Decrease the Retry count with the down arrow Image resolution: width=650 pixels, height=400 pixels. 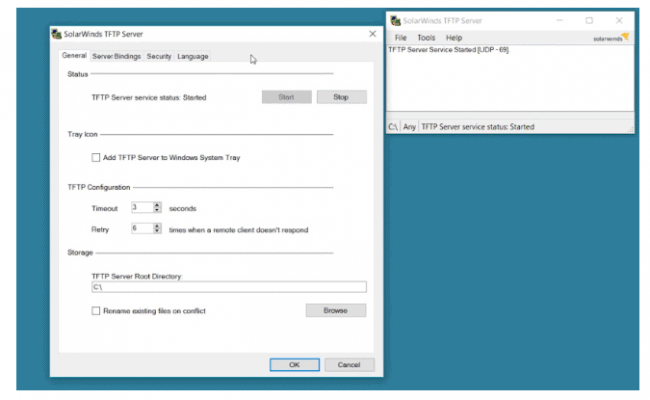click(x=157, y=231)
